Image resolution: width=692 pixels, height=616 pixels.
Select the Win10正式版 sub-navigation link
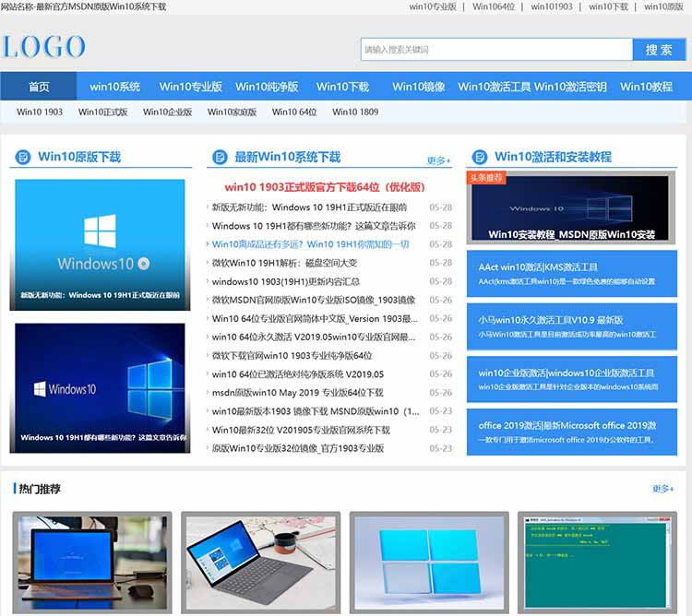pyautogui.click(x=102, y=112)
